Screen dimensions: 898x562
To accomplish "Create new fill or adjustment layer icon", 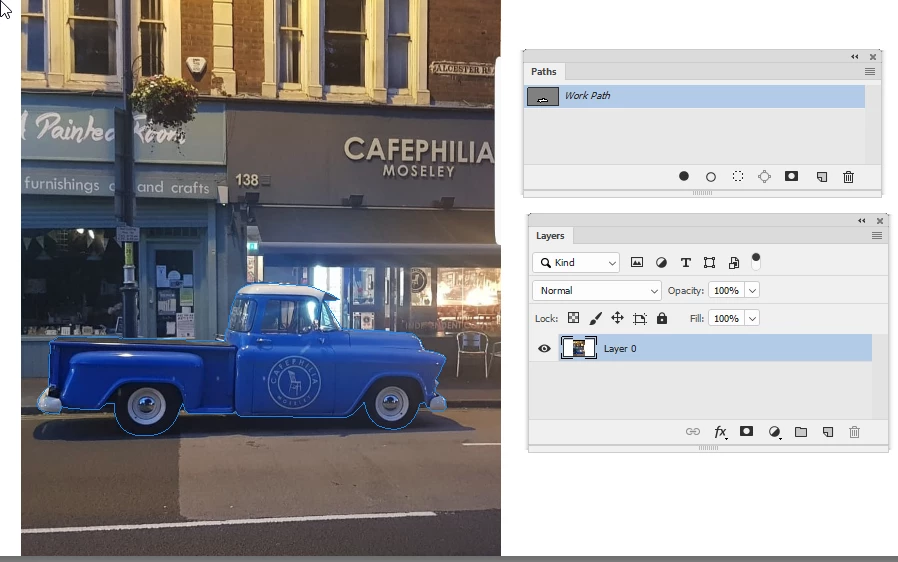I will [x=774, y=432].
